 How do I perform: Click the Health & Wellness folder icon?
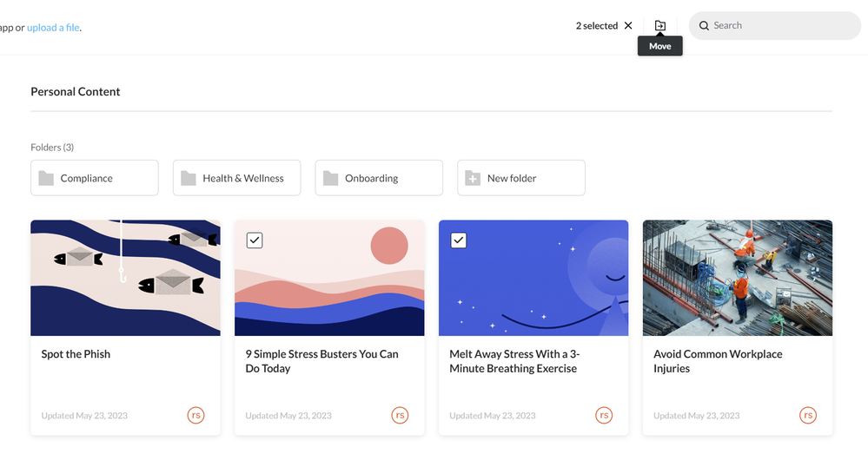click(189, 178)
